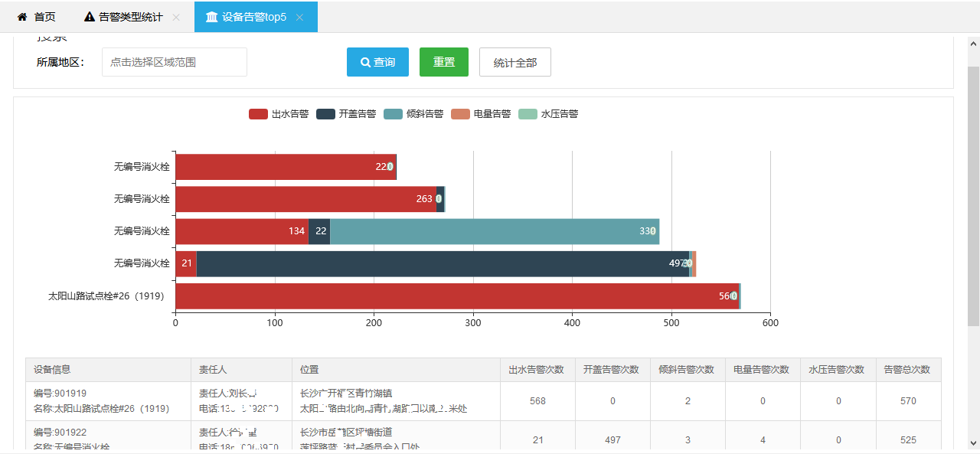Viewport: 980px width, 454px height.
Task: Open the 告警类型统计 tab
Action: pyautogui.click(x=130, y=17)
